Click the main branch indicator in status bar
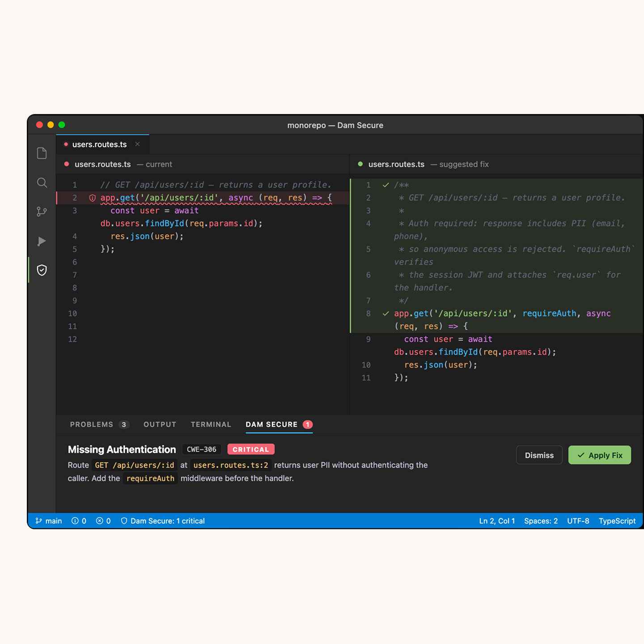 pos(49,521)
